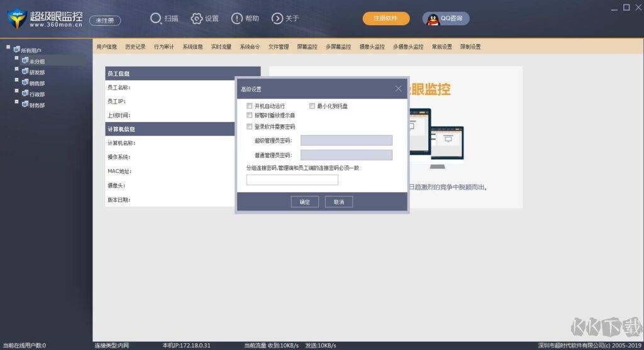Click 取消 to cancel the dialog
Screen dimensions: 644x350
[x=339, y=202]
